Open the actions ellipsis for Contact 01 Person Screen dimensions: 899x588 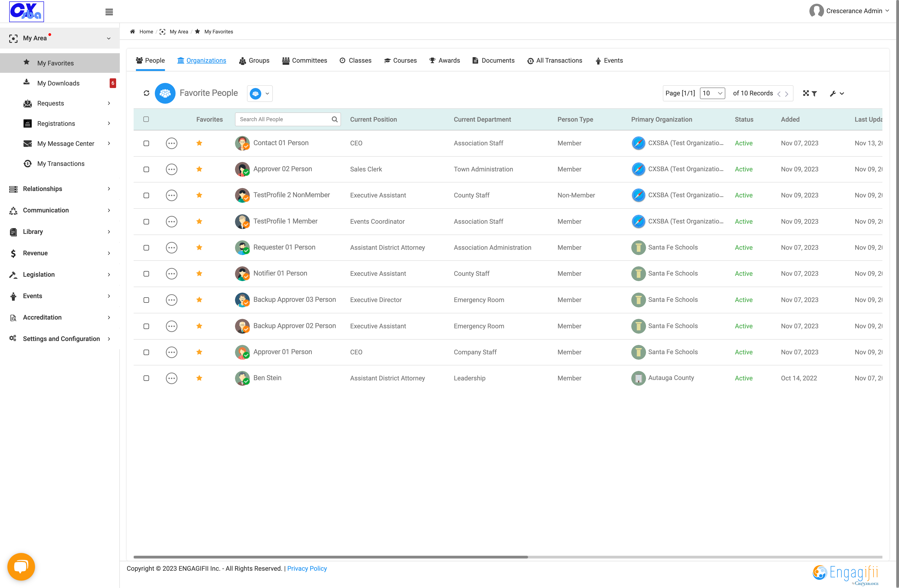(171, 143)
